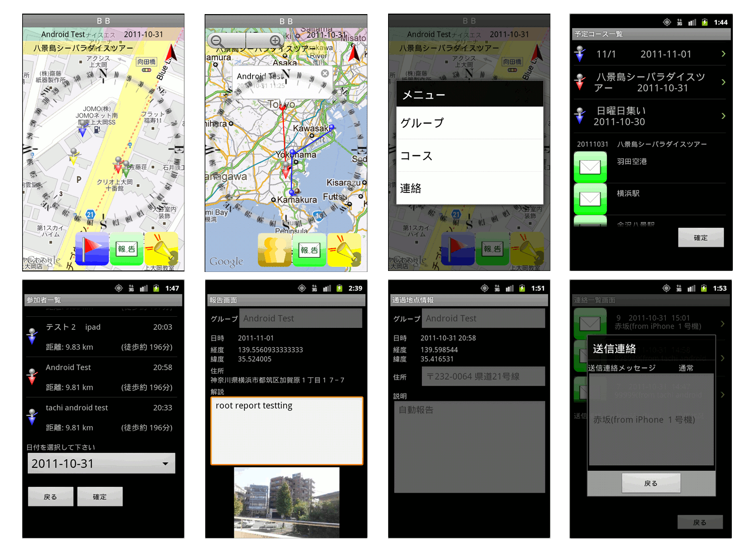756x554 pixels.
Task: Choose 連絡 in the メニュー popup
Action: click(470, 188)
